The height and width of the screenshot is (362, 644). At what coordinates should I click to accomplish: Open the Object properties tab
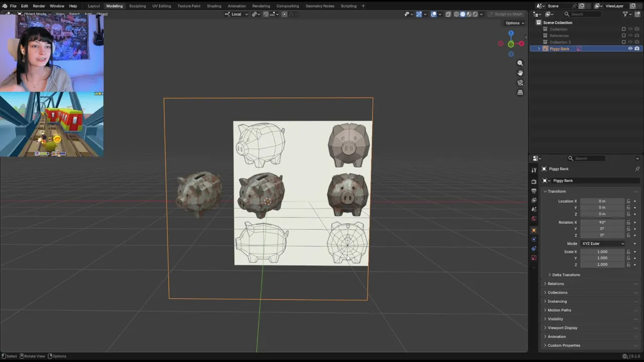click(x=534, y=230)
